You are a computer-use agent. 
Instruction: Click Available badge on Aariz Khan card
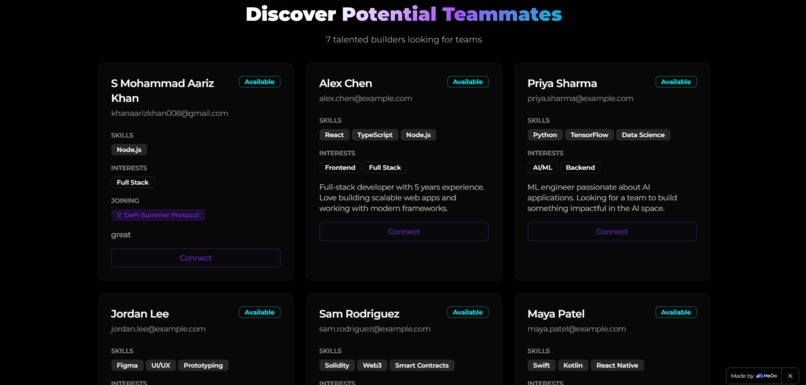pyautogui.click(x=260, y=82)
